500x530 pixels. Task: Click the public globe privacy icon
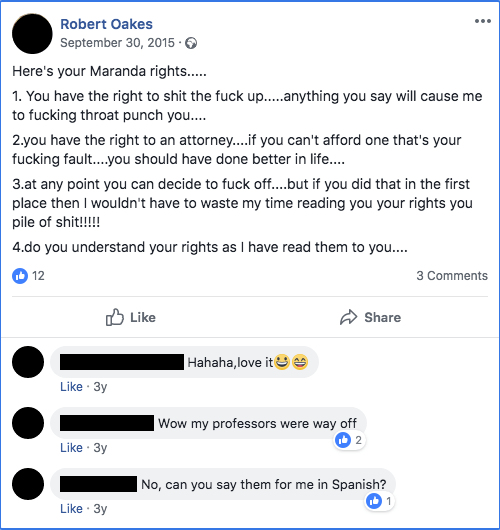pos(191,43)
